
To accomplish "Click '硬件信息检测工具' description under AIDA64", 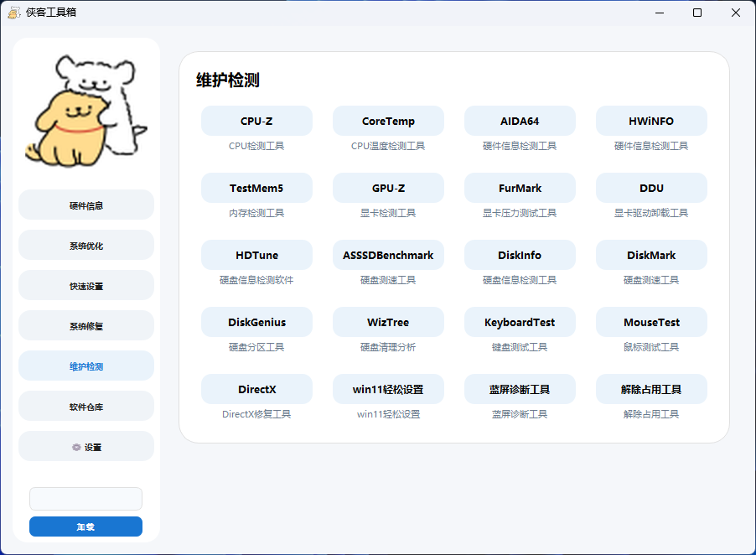I will [x=520, y=146].
